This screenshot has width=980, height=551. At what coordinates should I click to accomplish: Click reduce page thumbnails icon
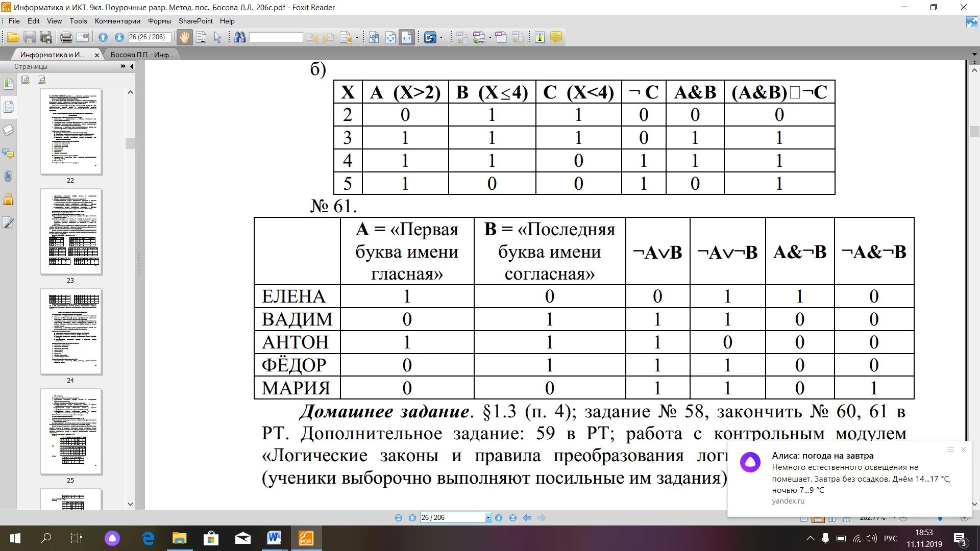[x=42, y=80]
